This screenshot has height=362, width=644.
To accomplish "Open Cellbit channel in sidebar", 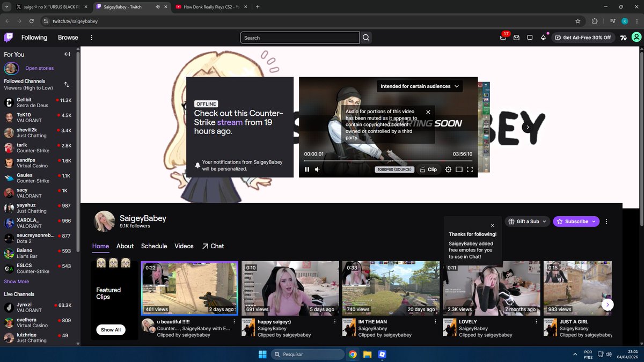I will click(39, 102).
